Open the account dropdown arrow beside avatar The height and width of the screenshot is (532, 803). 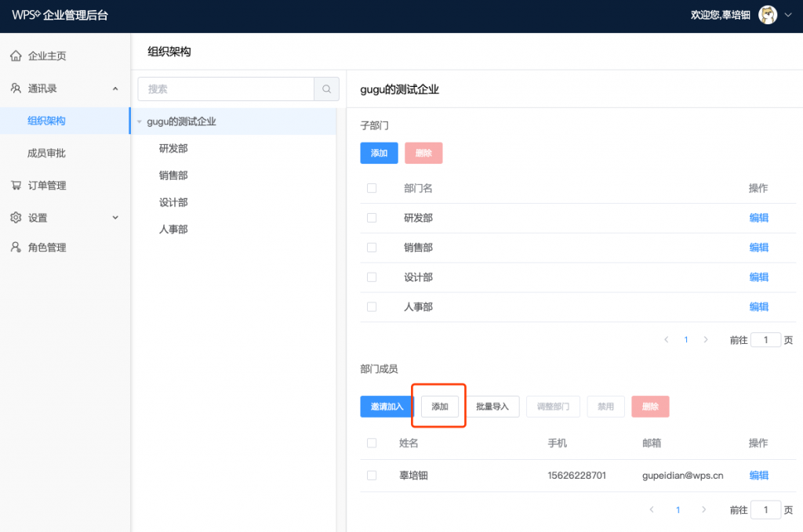(788, 15)
